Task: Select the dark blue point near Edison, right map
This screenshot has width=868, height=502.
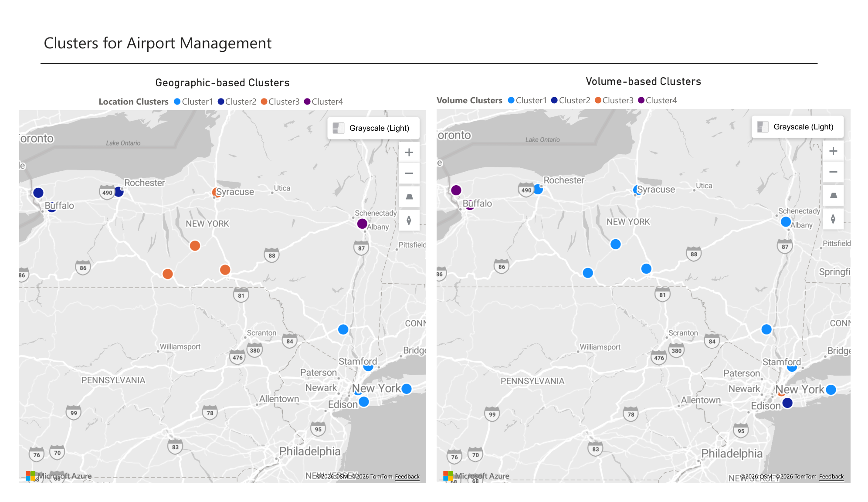Action: click(787, 403)
